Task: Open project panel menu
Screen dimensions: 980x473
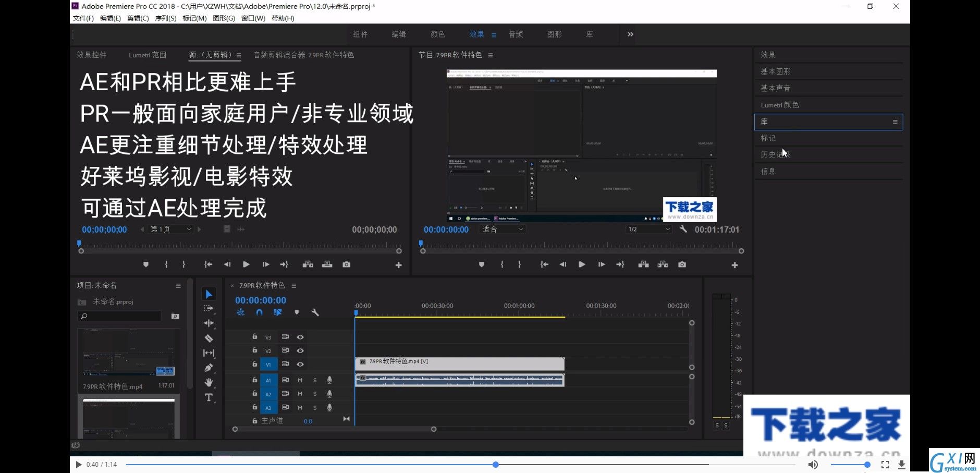Action: coord(178,286)
